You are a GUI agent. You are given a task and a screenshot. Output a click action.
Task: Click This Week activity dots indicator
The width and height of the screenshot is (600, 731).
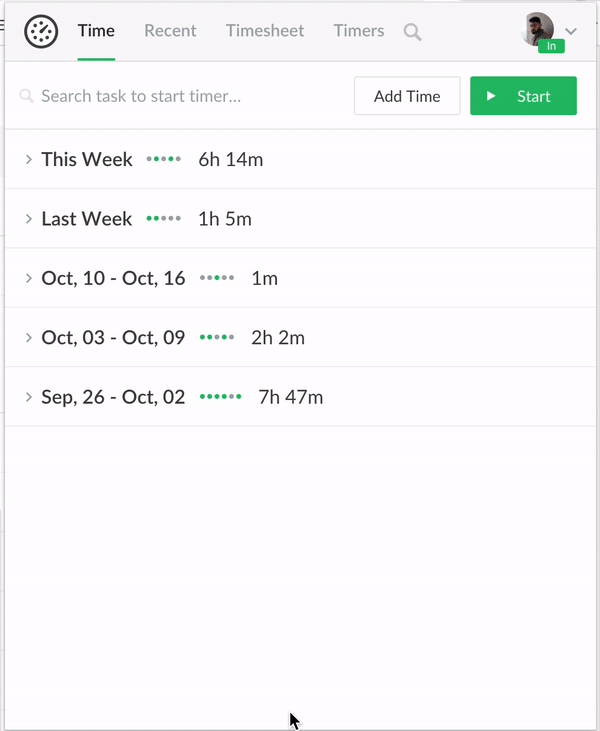click(x=164, y=159)
